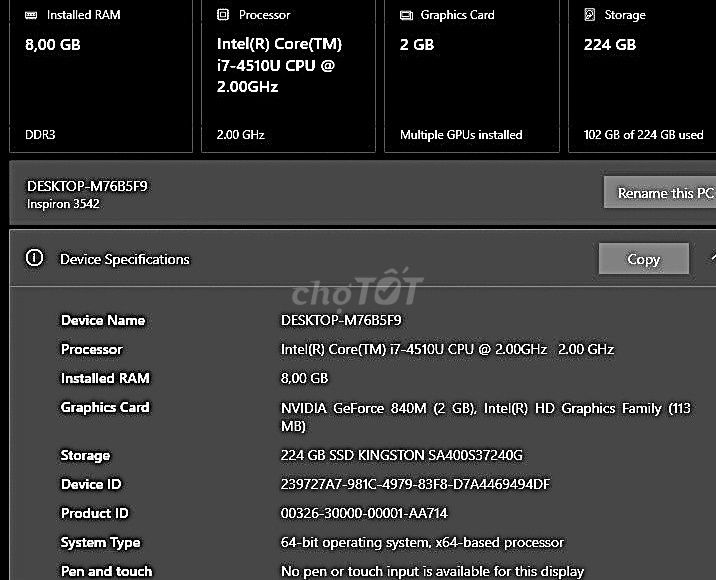Click the Device Specifications heading
The height and width of the screenshot is (580, 716).
[125, 259]
